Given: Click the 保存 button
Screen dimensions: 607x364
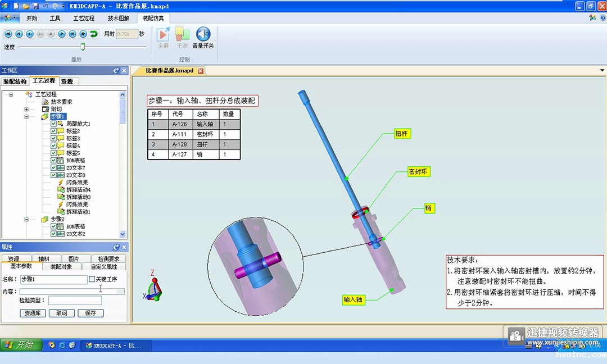Looking at the screenshot, I should coord(90,313).
